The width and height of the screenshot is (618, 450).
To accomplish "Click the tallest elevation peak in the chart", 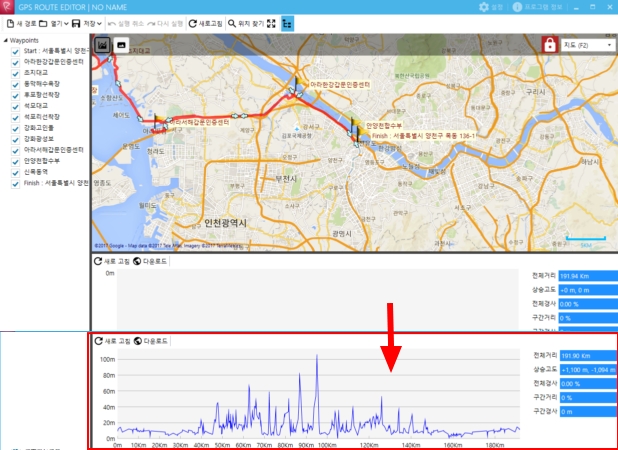I will 316,356.
